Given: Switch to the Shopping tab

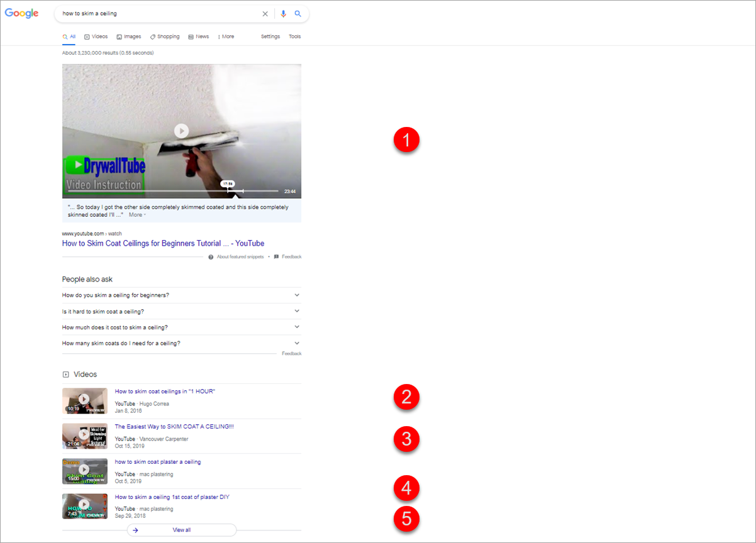Looking at the screenshot, I should (165, 36).
